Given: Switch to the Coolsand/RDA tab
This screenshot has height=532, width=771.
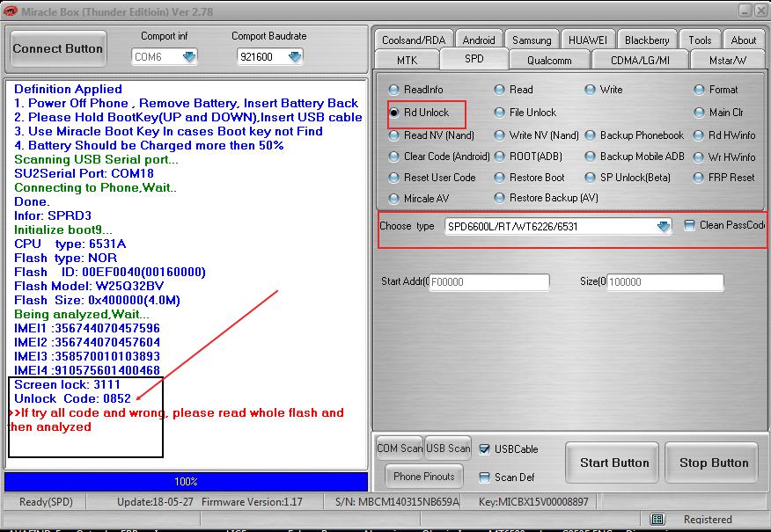Looking at the screenshot, I should click(x=414, y=40).
